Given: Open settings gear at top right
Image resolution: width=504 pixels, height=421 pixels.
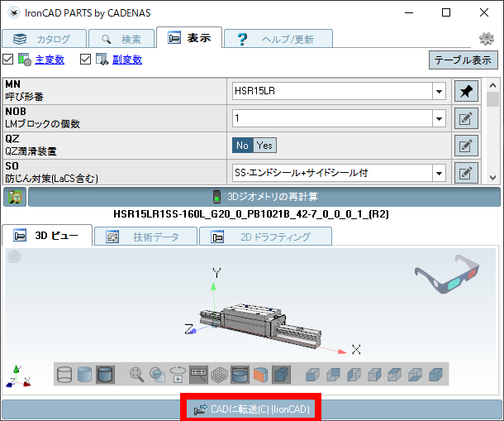Looking at the screenshot, I should click(487, 39).
